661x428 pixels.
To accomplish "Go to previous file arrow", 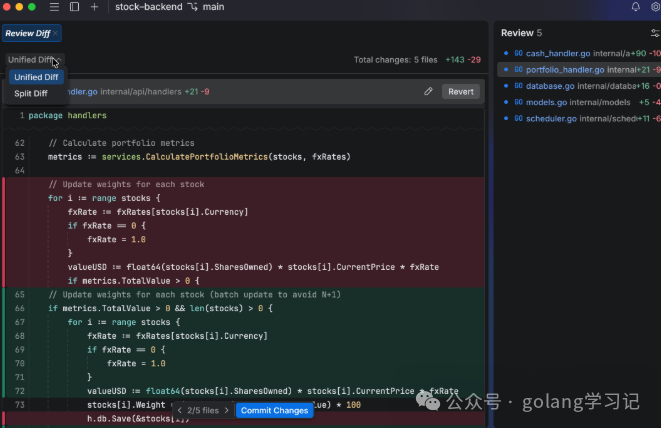I will [x=180, y=410].
